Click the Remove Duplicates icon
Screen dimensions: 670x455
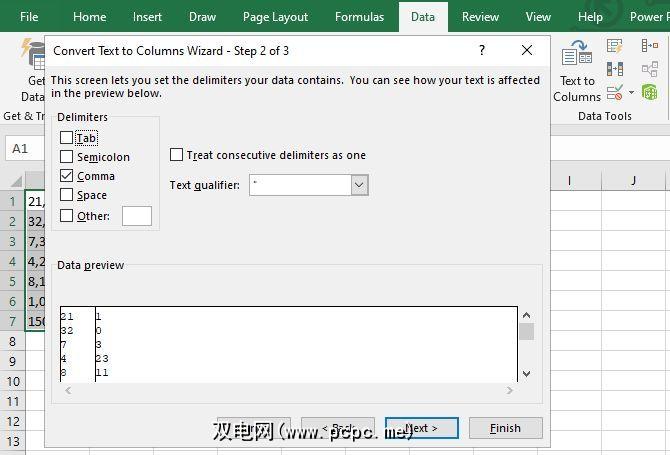coord(614,69)
